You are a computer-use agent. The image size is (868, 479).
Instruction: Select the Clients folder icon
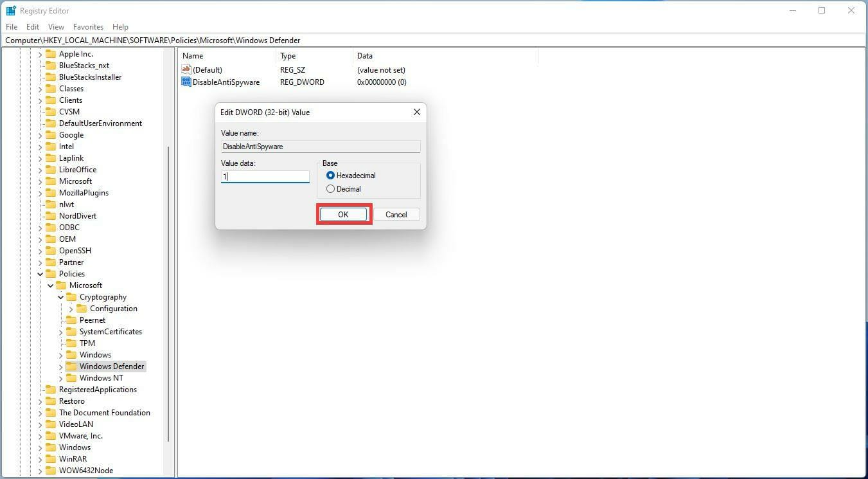pos(51,100)
